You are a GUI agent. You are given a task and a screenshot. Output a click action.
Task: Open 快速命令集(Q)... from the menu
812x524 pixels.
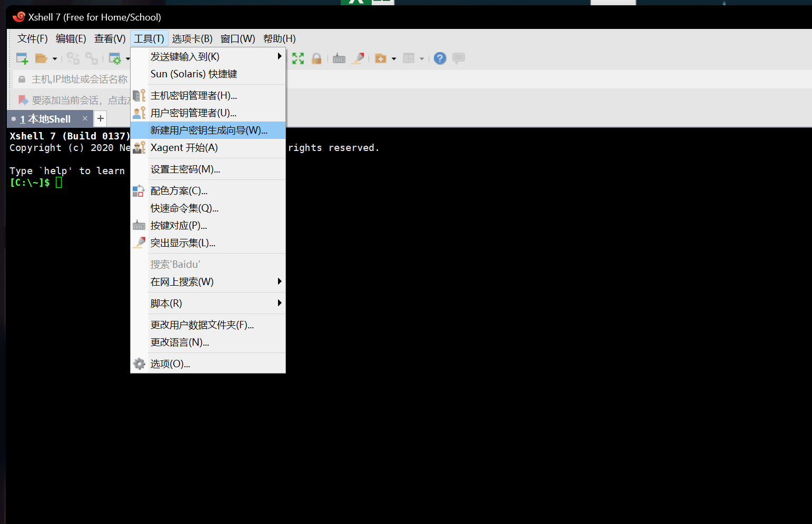208,208
